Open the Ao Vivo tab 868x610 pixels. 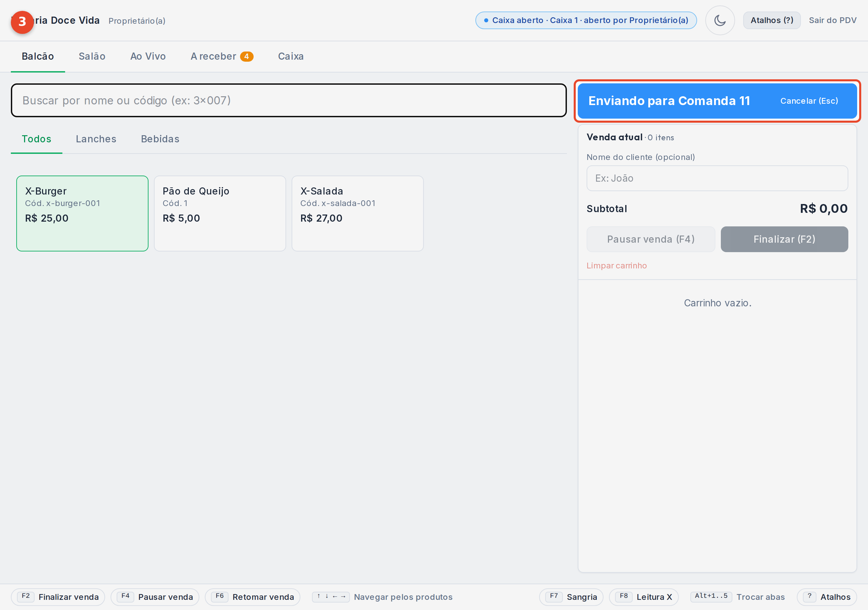(148, 56)
